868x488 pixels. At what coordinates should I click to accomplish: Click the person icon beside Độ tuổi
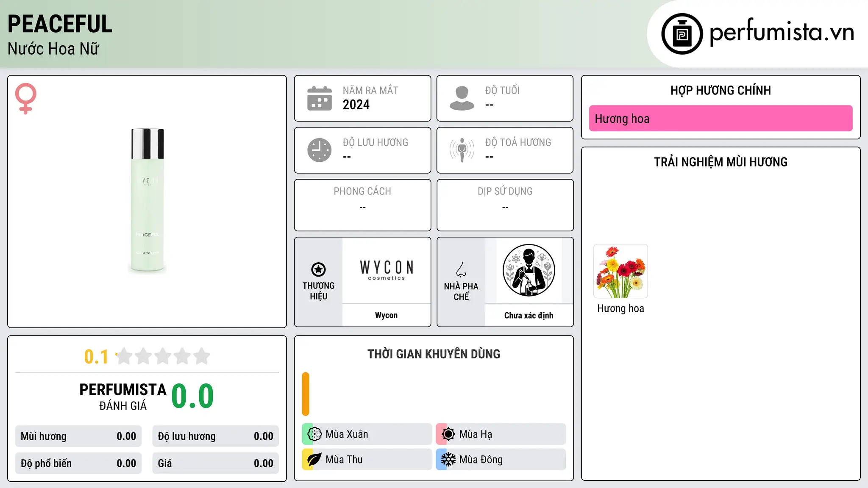click(x=462, y=98)
